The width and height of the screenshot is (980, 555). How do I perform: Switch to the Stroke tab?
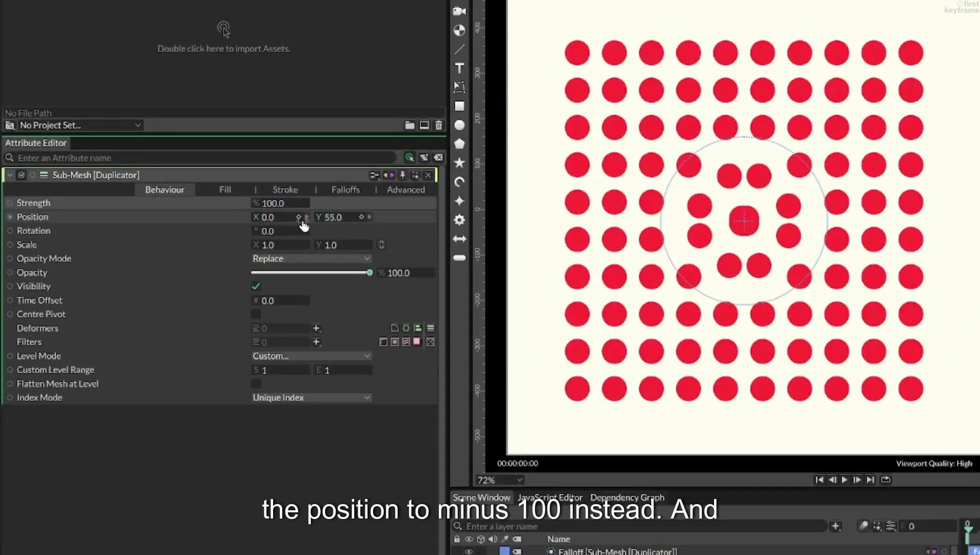point(285,190)
